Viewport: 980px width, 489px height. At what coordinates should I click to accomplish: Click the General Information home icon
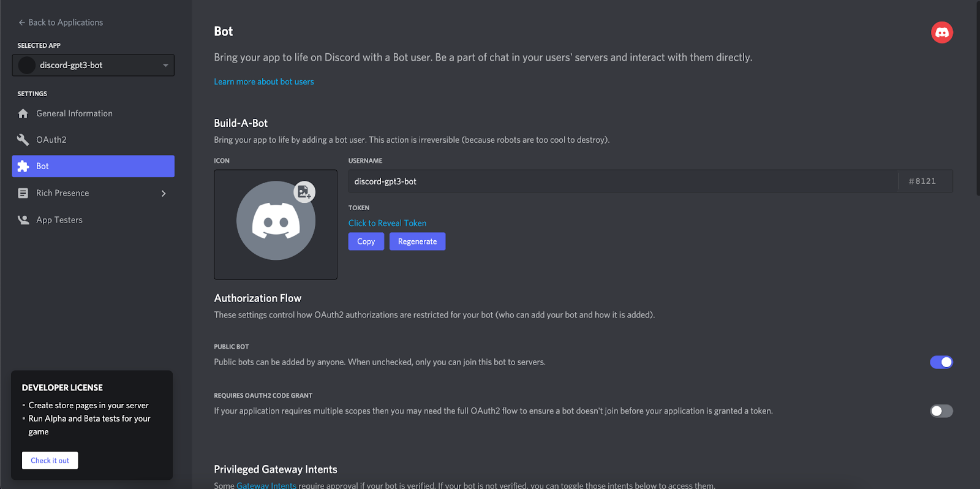[x=23, y=113]
